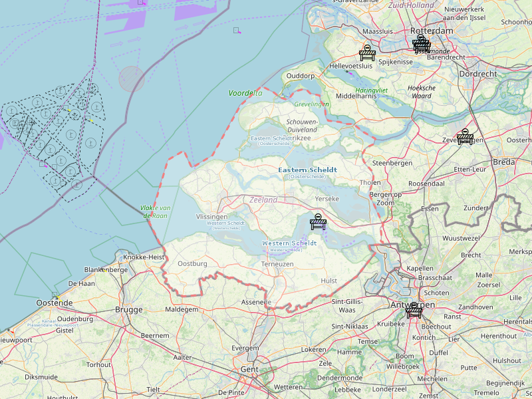The width and height of the screenshot is (532, 399).
Task: Select the roadblock marker at Rotterdam
Action: click(422, 44)
